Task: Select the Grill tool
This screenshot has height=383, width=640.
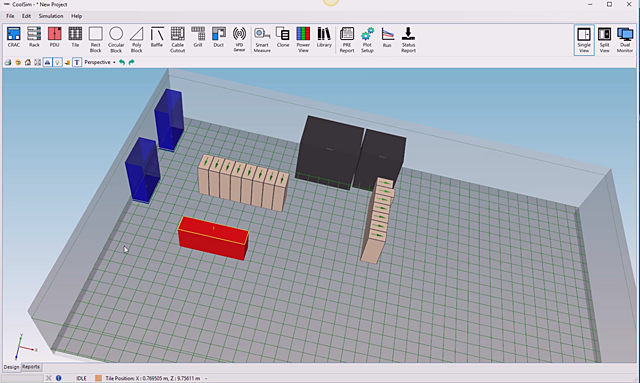Action: pyautogui.click(x=198, y=37)
